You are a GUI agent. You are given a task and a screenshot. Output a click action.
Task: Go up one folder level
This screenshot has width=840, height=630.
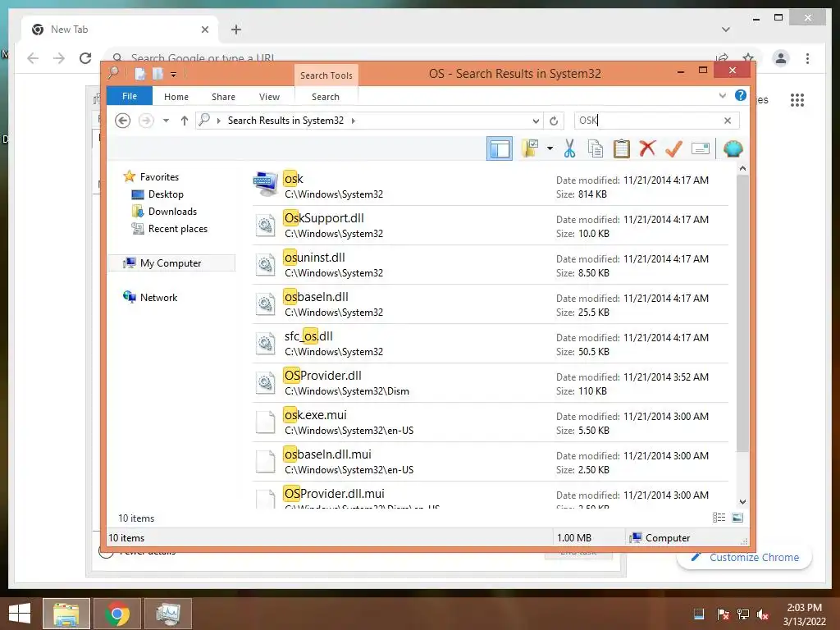pos(185,121)
